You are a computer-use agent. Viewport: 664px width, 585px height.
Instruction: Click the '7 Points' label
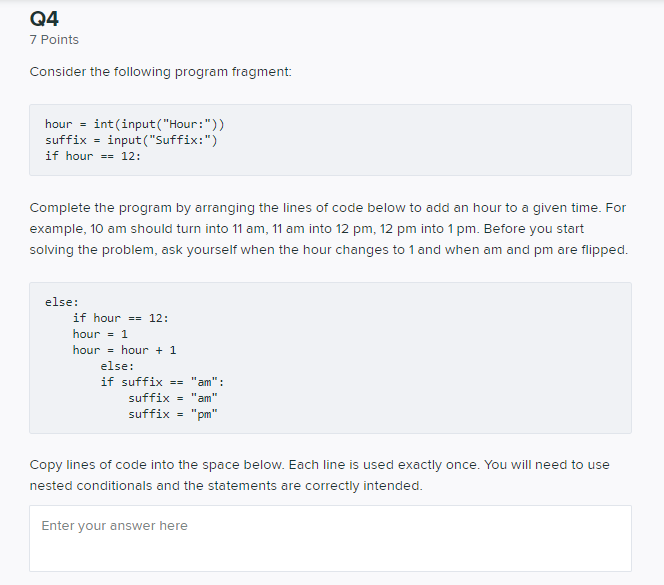tap(54, 39)
